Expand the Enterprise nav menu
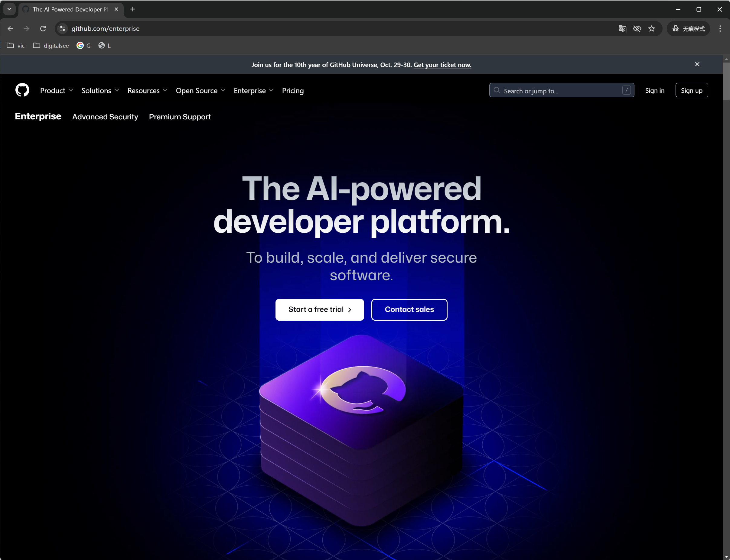The height and width of the screenshot is (560, 730). [x=254, y=91]
